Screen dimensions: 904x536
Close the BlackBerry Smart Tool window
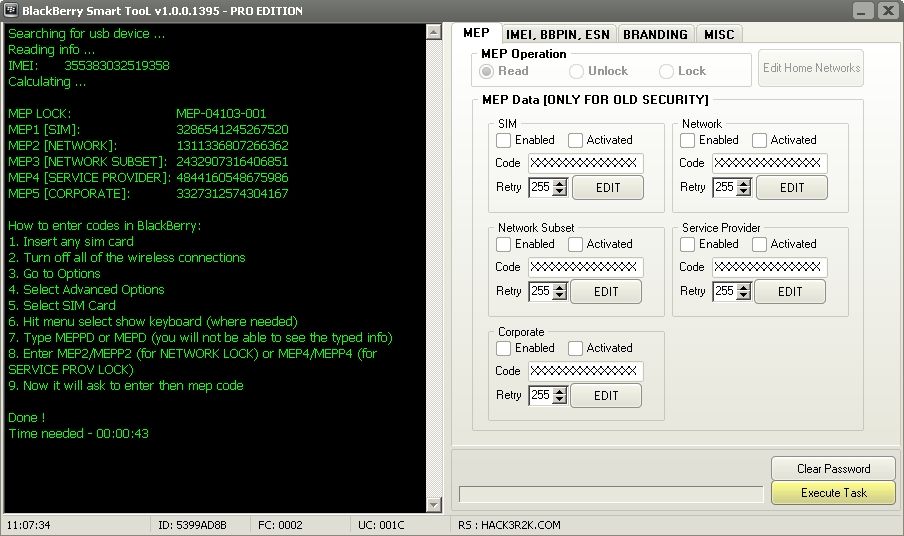(888, 11)
